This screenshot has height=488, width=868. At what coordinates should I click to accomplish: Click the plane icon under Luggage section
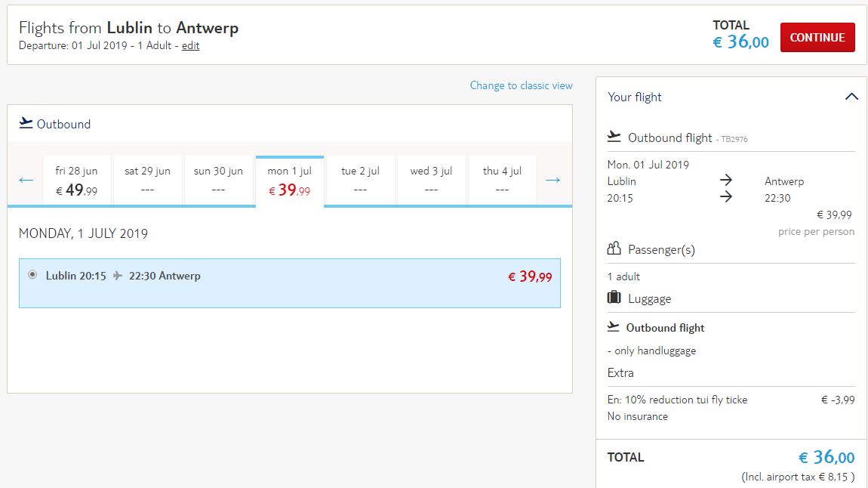pos(614,327)
